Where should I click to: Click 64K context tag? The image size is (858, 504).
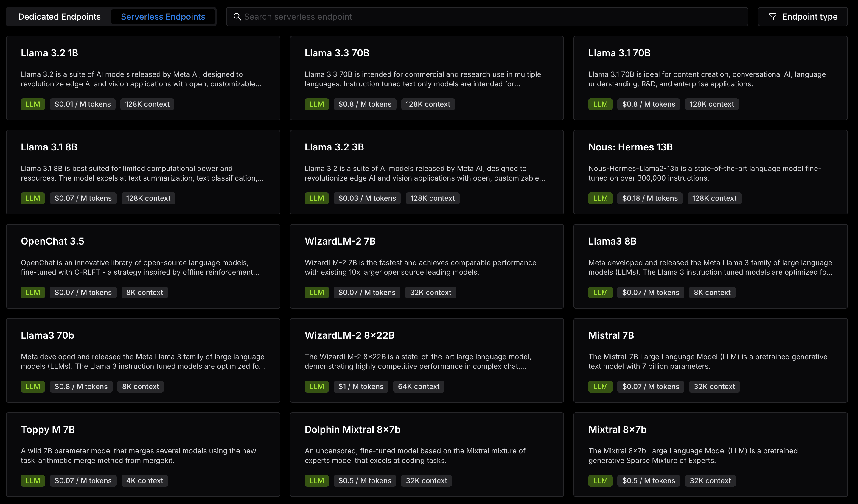pyautogui.click(x=419, y=387)
